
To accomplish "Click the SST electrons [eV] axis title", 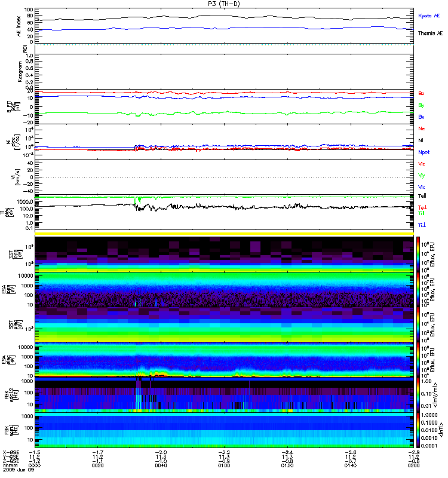I will pyautogui.click(x=16, y=326).
